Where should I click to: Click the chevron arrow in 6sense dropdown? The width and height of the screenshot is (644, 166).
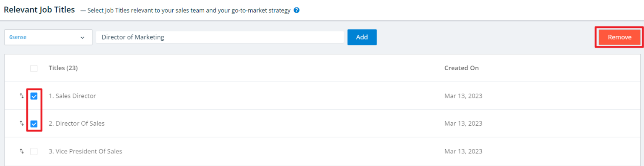tap(82, 37)
